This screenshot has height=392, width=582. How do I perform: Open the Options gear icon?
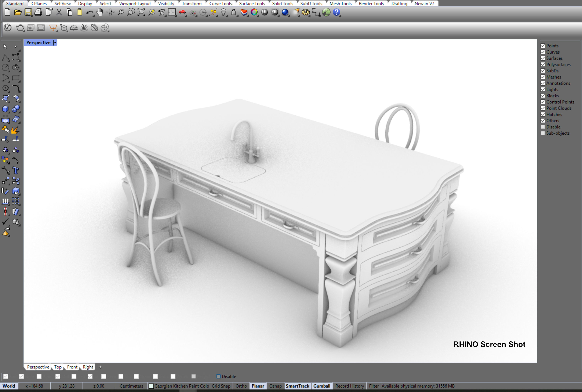(x=306, y=12)
